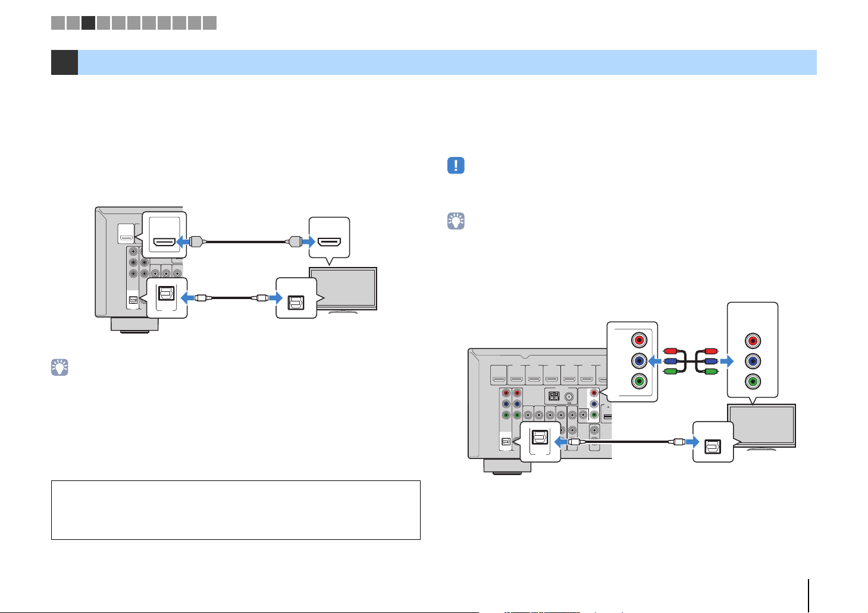Click the blue component jack in the TV callout

point(753,361)
